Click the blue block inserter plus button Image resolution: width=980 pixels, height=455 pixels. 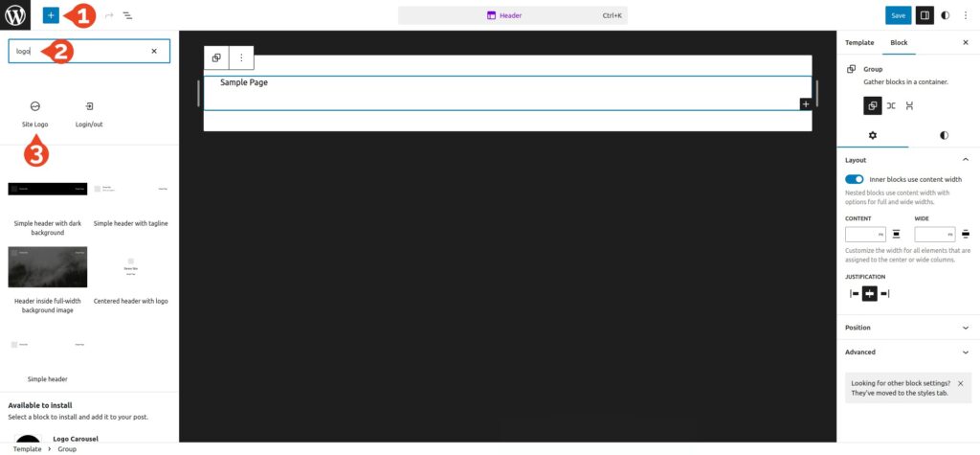(51, 15)
